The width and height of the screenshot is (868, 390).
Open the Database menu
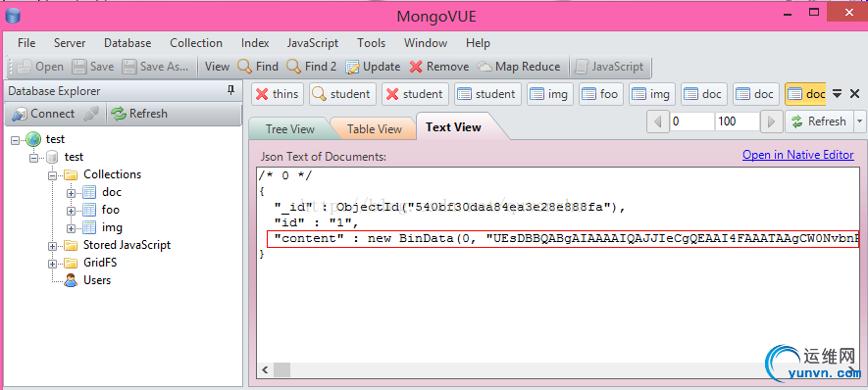click(128, 42)
